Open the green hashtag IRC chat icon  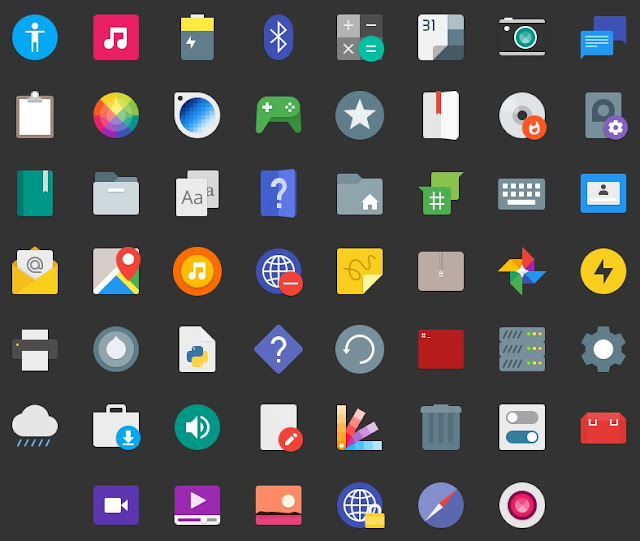(x=441, y=193)
